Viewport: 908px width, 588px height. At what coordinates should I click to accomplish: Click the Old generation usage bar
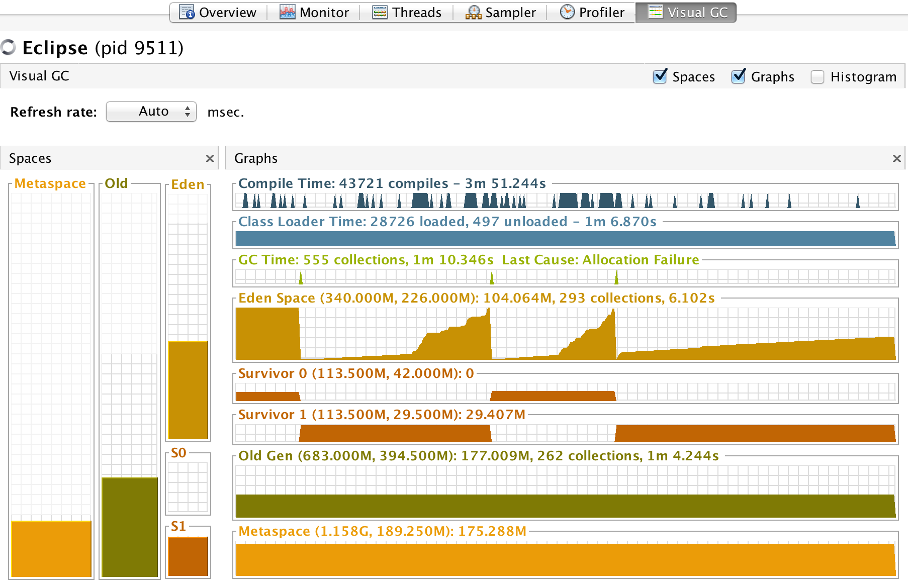pyautogui.click(x=130, y=526)
